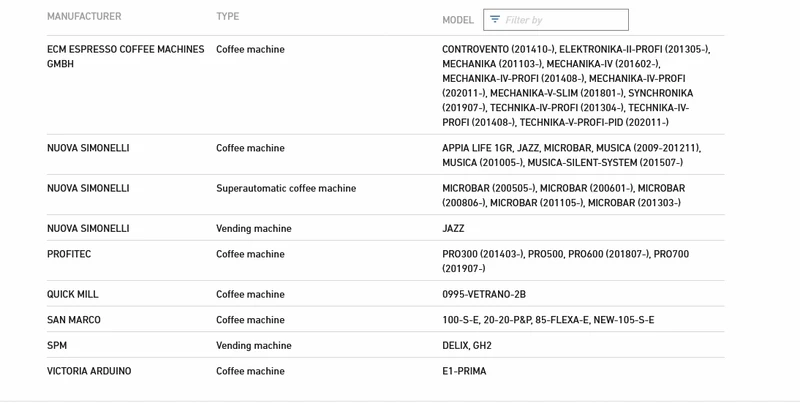Click the MODEL column header
The width and height of the screenshot is (800, 403).
[458, 20]
